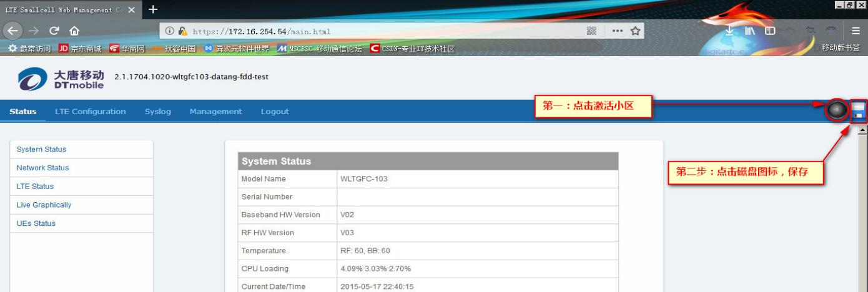Image resolution: width=868 pixels, height=292 pixels.
Task: Click the cell activation circle button
Action: (x=837, y=110)
